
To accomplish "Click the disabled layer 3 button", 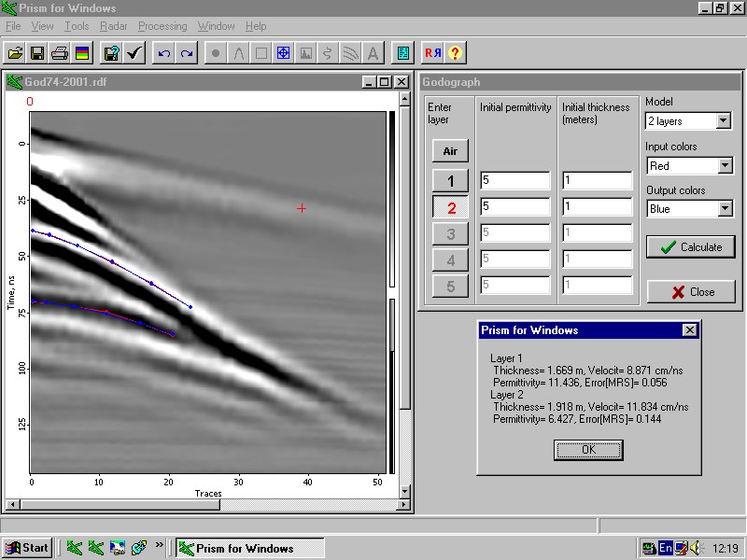I will click(x=450, y=234).
